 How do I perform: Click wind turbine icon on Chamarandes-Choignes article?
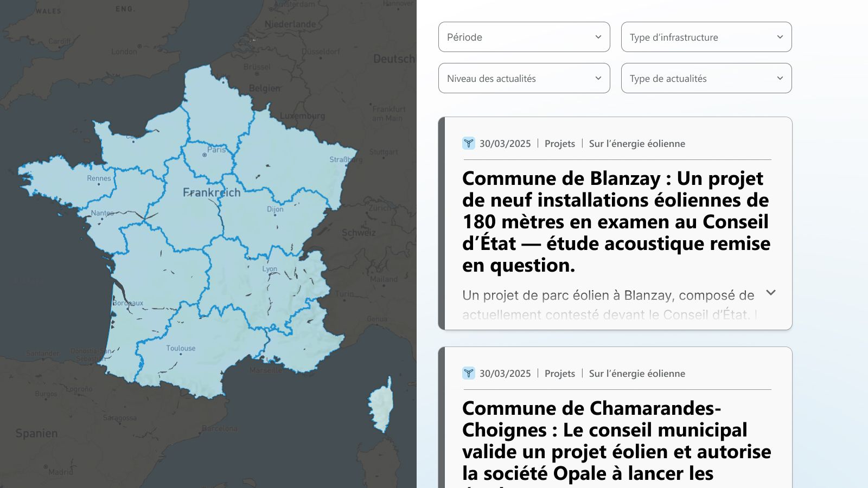click(468, 374)
